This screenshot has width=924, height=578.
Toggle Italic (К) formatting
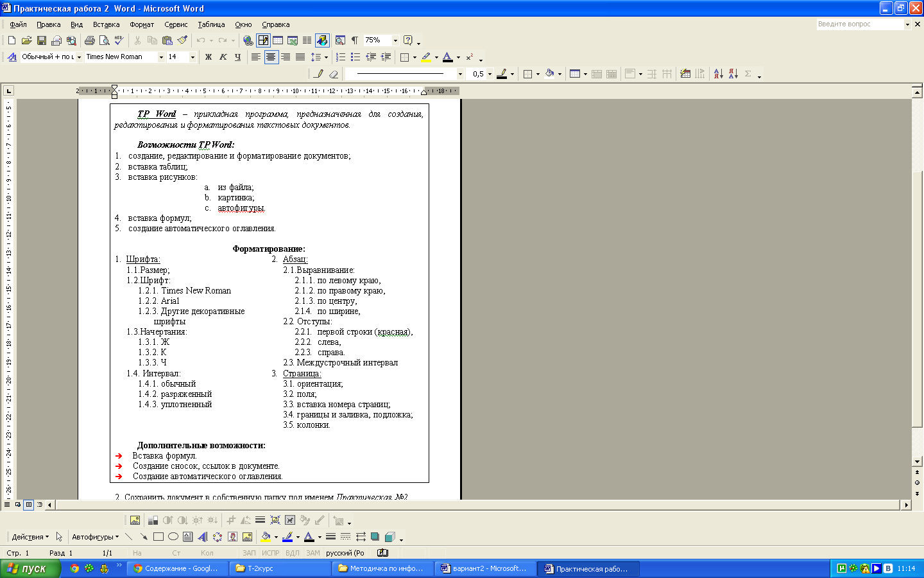coord(223,57)
